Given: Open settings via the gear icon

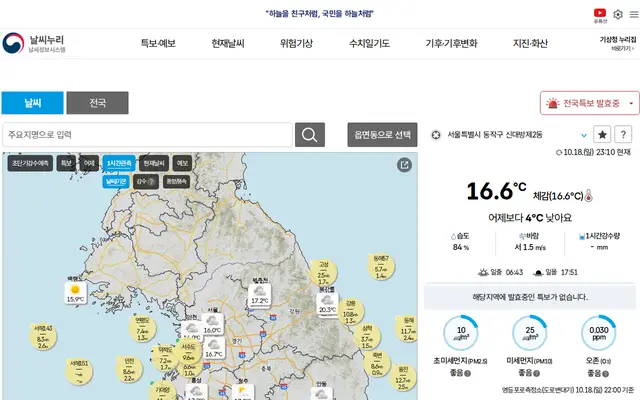Looking at the screenshot, I should pos(618,14).
